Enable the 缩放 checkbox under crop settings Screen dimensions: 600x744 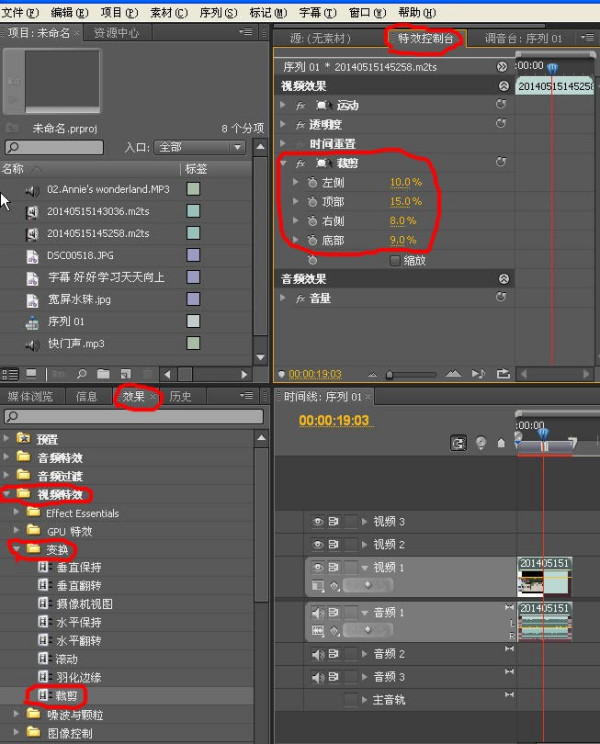point(395,260)
